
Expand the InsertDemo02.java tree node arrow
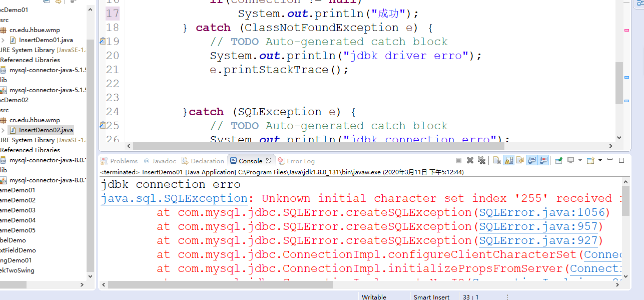point(3,130)
